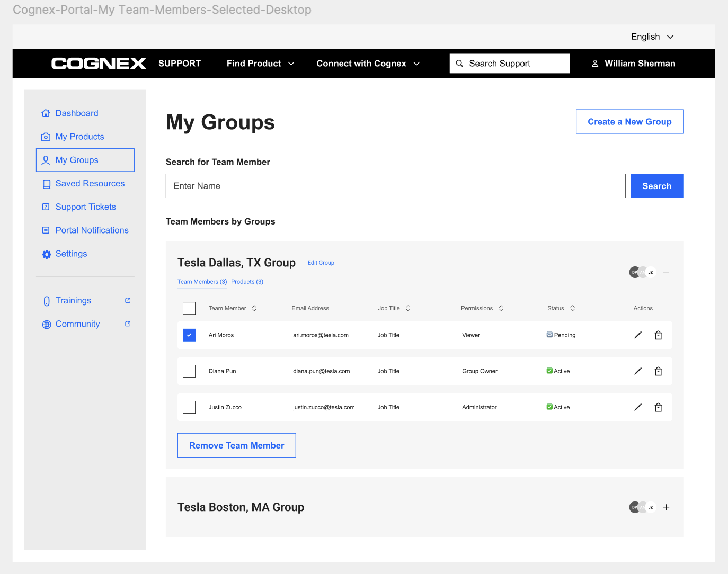Click the Settings gear icon
The height and width of the screenshot is (574, 728).
coord(47,254)
